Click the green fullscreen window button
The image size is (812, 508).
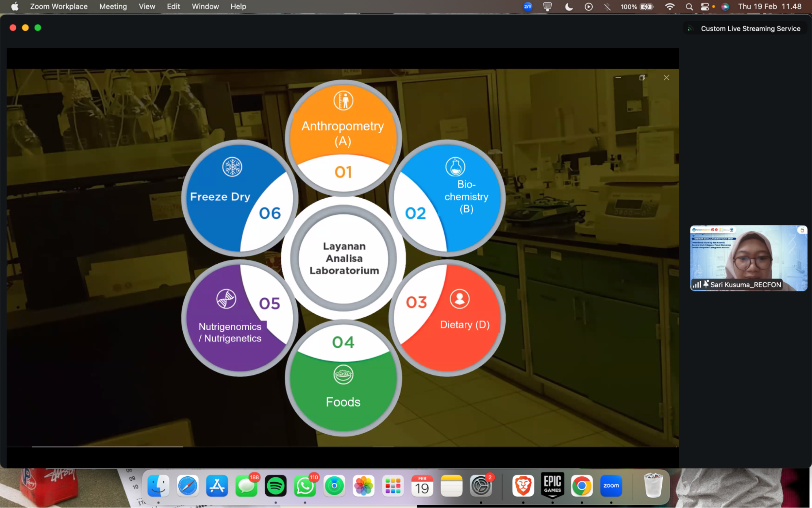[38, 28]
